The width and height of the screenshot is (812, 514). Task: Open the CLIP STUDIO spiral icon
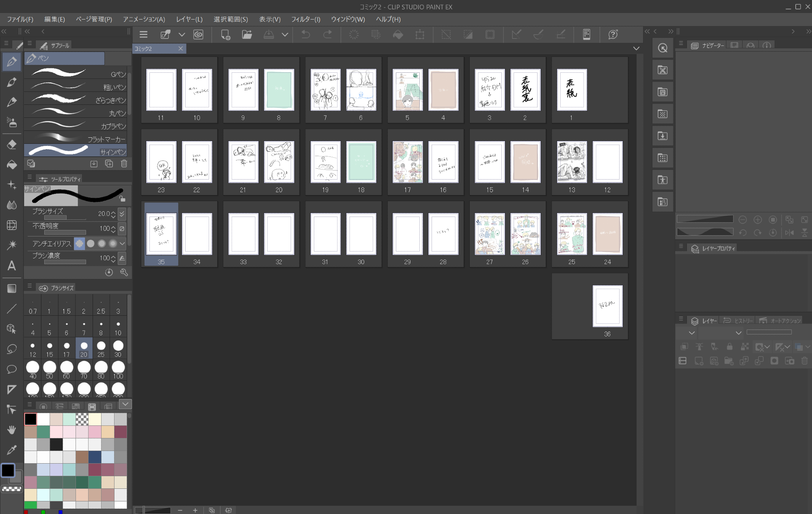pos(198,35)
